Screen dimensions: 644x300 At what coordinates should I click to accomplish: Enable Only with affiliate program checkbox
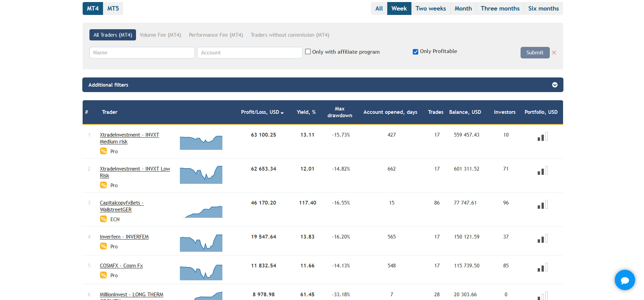308,52
